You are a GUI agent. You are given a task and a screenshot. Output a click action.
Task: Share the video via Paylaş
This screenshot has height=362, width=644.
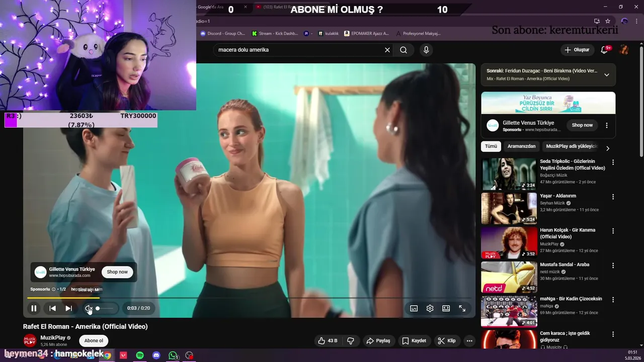378,341
